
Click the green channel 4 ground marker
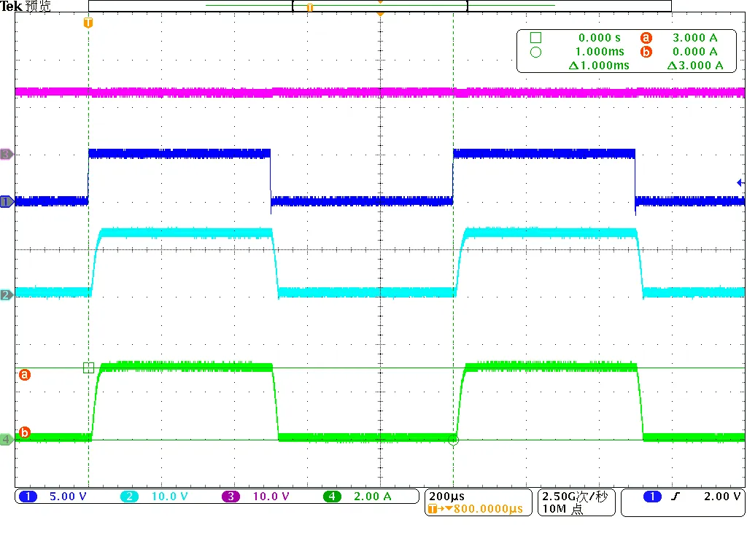click(6, 439)
